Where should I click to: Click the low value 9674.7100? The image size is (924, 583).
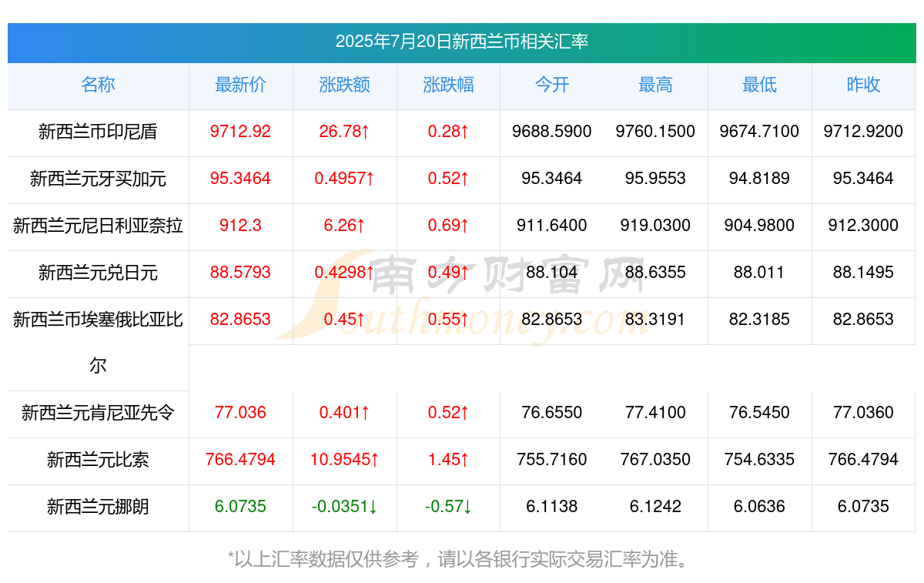[x=759, y=132]
